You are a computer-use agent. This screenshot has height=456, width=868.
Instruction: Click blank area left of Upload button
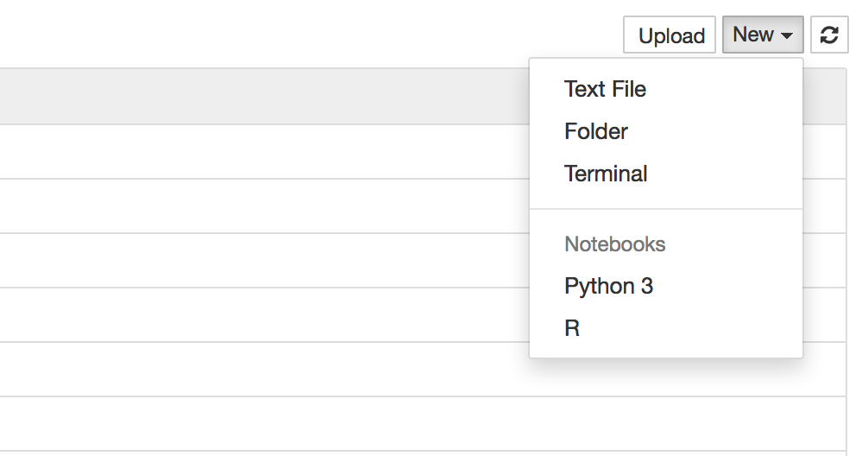pos(345,35)
